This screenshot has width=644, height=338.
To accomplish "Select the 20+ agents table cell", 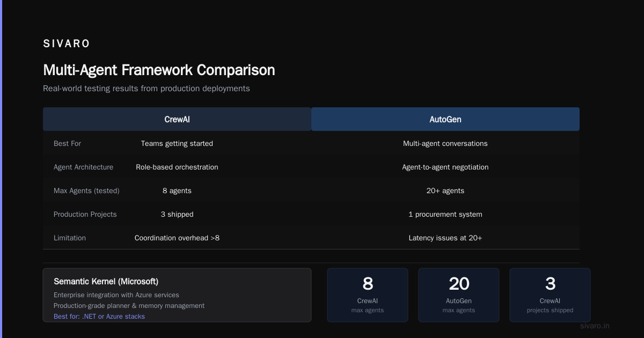I will [x=445, y=191].
